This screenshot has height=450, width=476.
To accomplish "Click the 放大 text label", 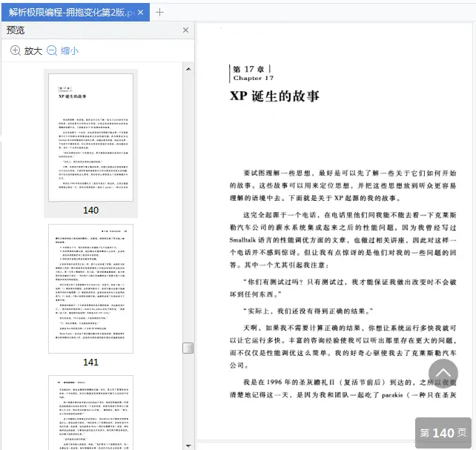I will click(x=33, y=50).
